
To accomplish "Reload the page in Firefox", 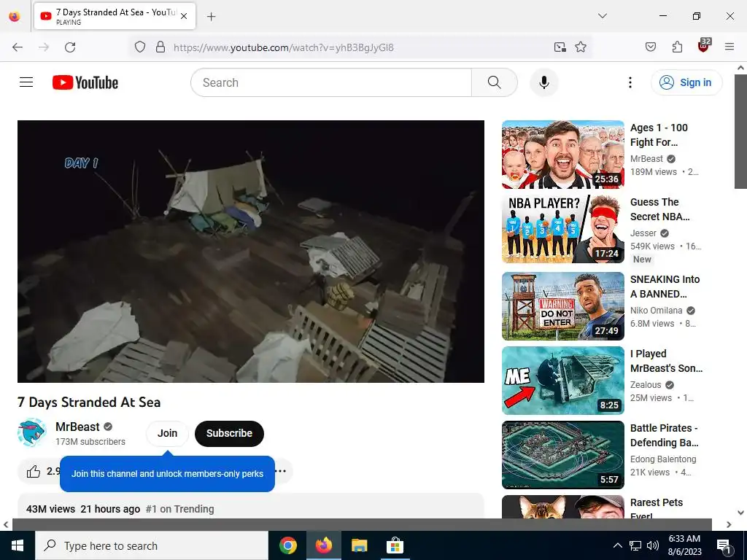I will click(x=70, y=47).
